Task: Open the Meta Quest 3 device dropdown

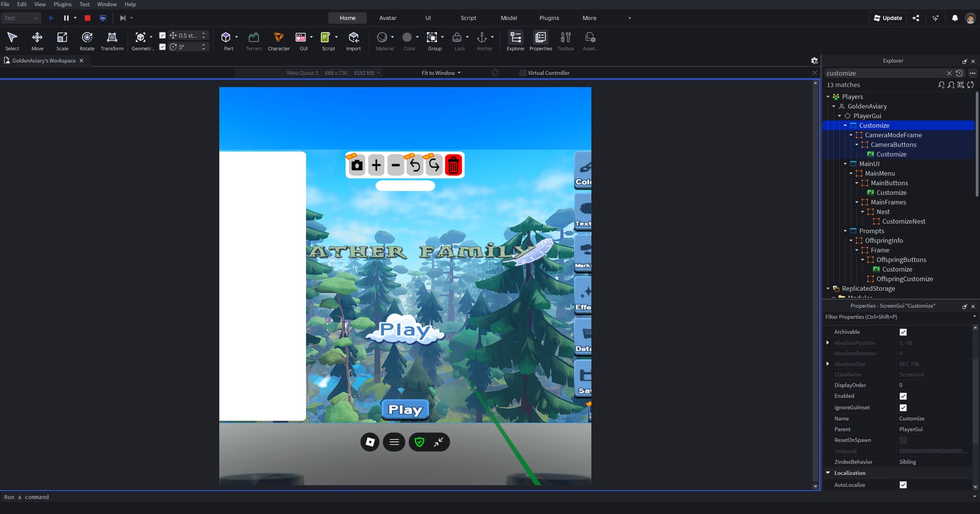Action: coord(333,73)
